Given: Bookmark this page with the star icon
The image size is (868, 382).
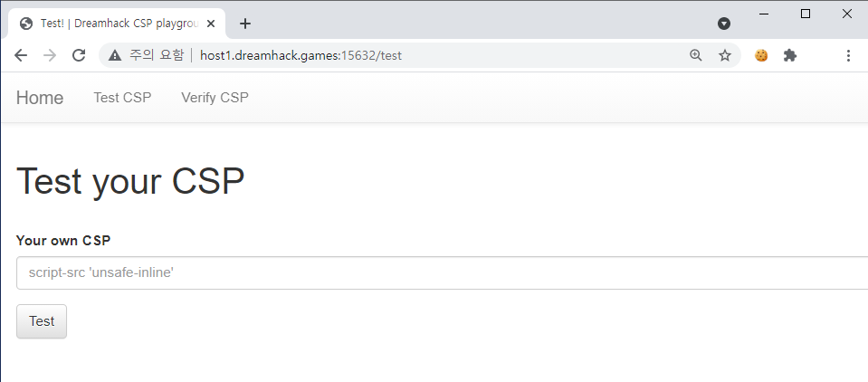Looking at the screenshot, I should click(725, 55).
